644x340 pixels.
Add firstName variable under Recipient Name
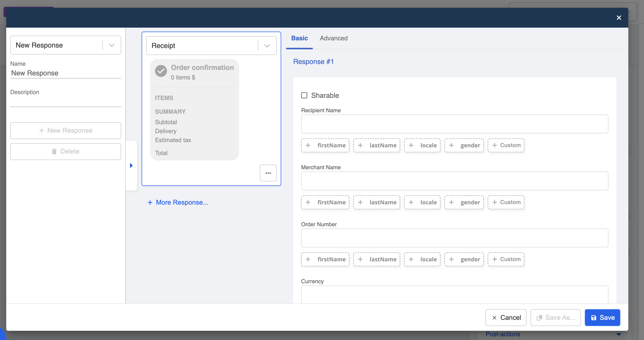click(325, 145)
